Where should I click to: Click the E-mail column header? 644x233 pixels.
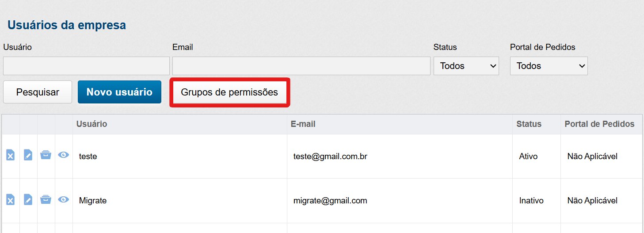303,124
